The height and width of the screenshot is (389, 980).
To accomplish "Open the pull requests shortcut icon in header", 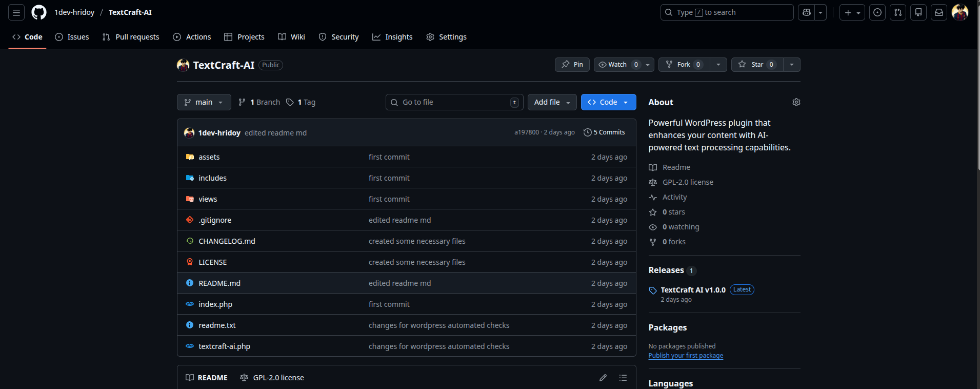I will pos(898,12).
